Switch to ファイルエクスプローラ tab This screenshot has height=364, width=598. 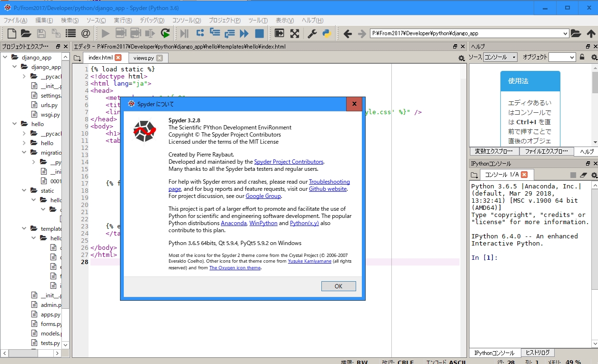(546, 151)
